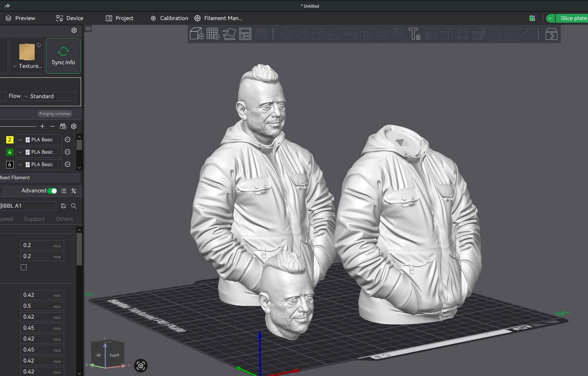Viewport: 588px width, 376px height.
Task: Switch to the Device tab
Action: [70, 18]
